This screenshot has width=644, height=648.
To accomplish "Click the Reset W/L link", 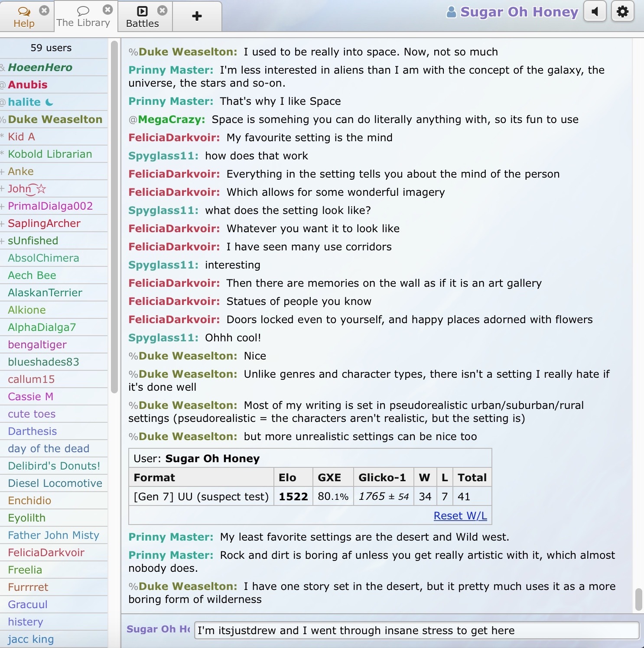I will click(460, 515).
